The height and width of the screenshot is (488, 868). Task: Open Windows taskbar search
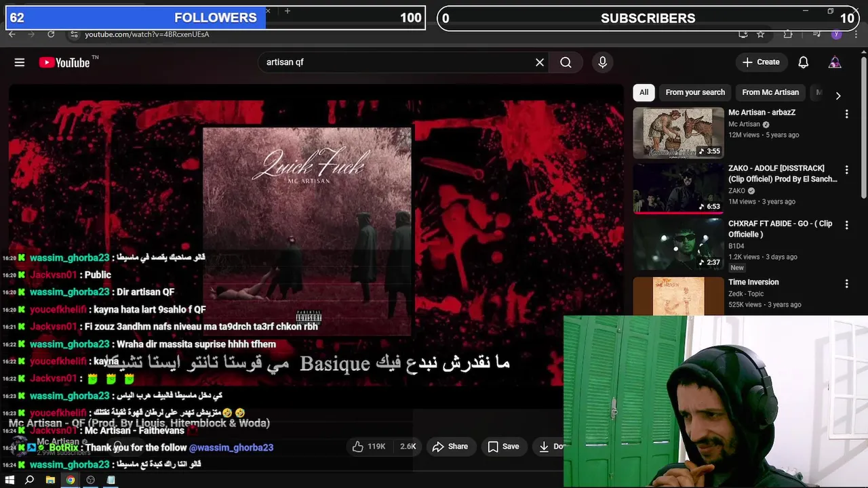click(29, 480)
